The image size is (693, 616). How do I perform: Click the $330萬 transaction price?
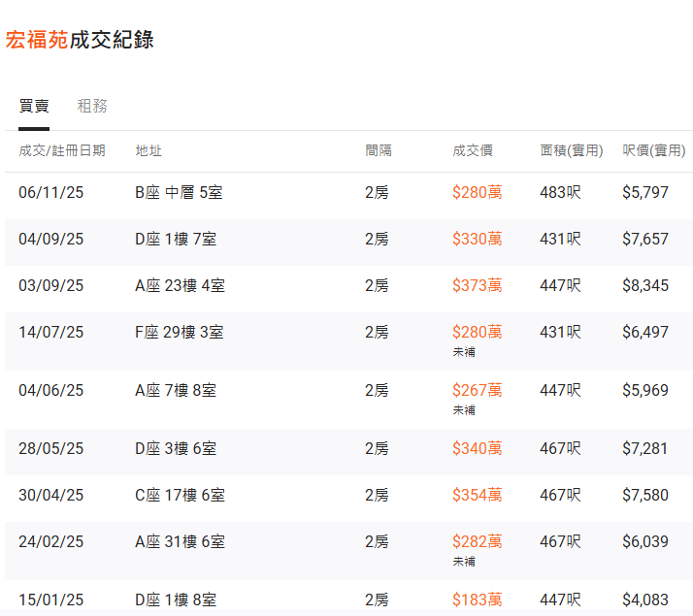pos(477,239)
